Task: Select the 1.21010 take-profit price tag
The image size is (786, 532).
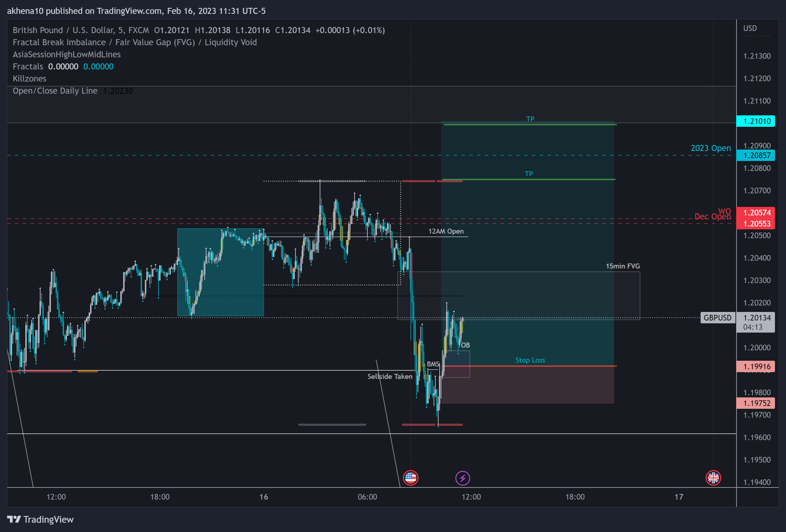Action: (756, 121)
